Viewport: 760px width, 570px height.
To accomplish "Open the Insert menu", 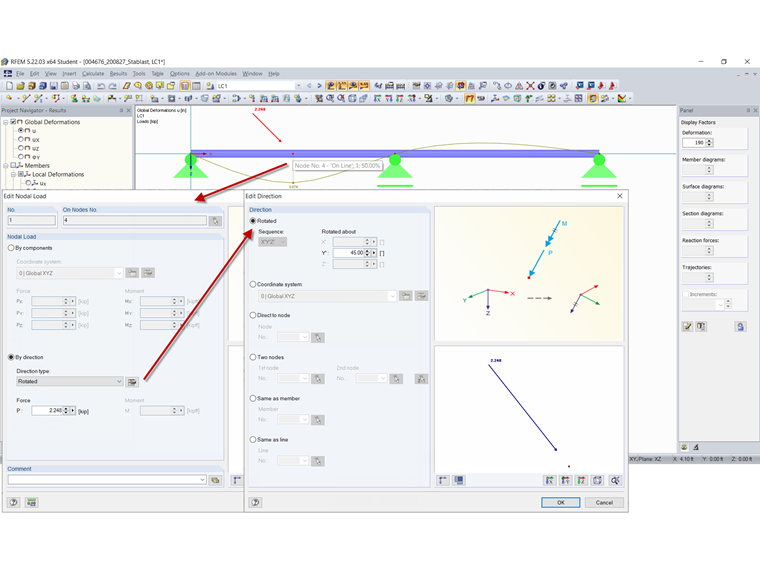I will (69, 74).
